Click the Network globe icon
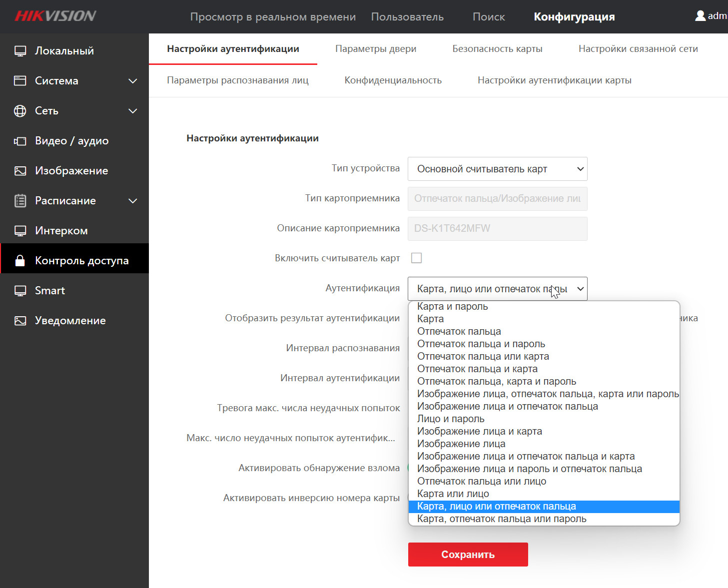Image resolution: width=728 pixels, height=588 pixels. pyautogui.click(x=20, y=111)
